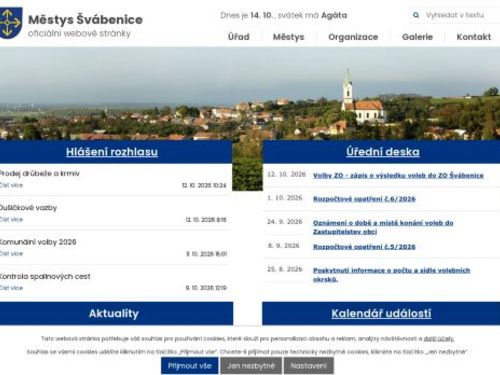
Task: Click 'Číst více' under Prodej drůbeže
Action: (11, 185)
